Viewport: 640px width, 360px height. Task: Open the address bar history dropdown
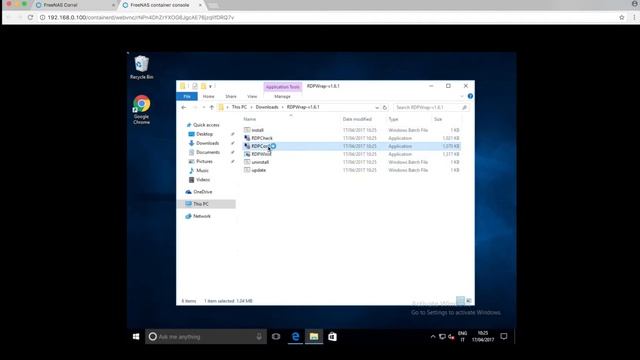coord(377,107)
